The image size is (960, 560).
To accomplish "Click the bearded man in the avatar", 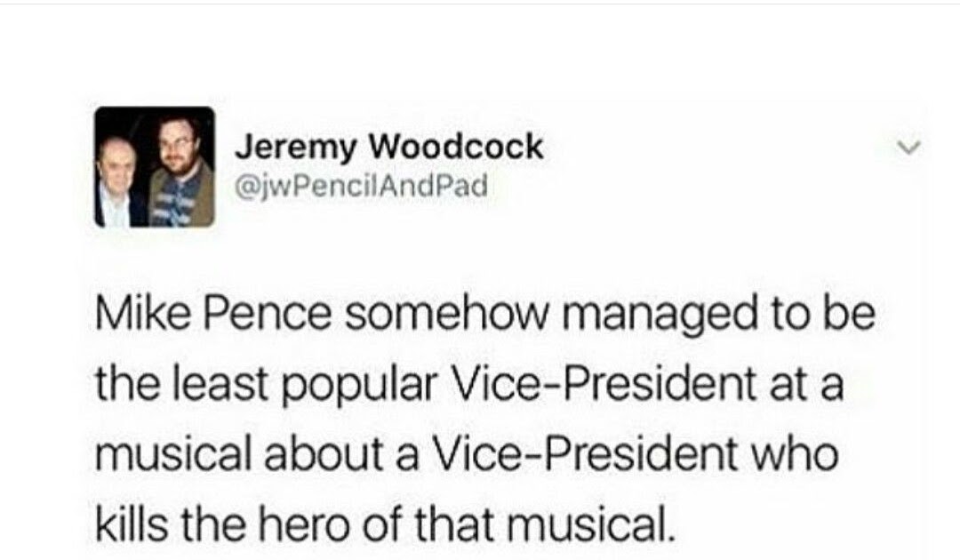I will click(180, 168).
